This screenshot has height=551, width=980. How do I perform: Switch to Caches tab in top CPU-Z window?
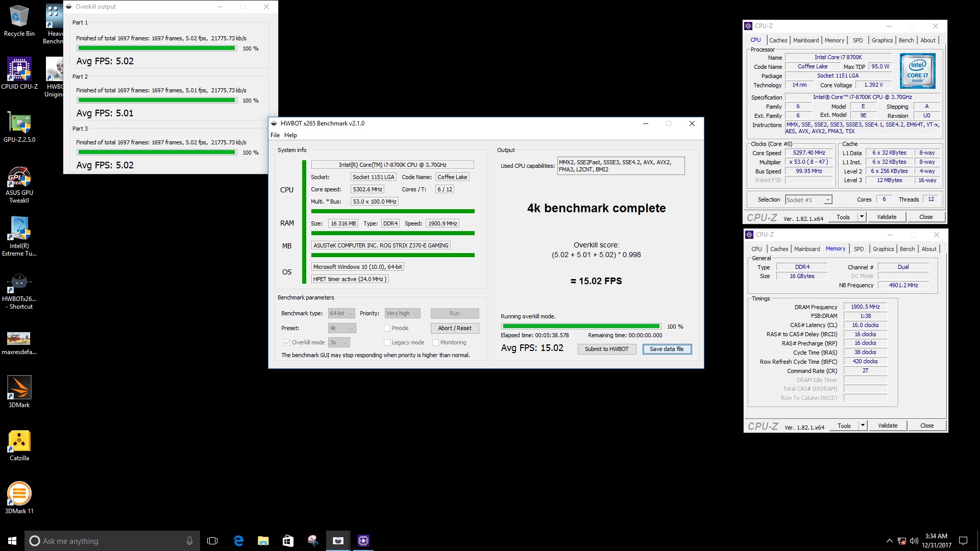coord(778,40)
